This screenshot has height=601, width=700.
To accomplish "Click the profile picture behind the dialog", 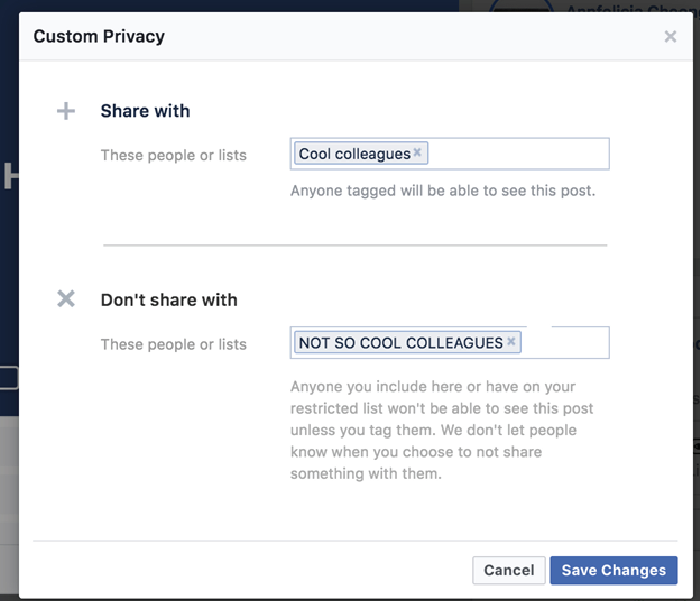I will pyautogui.click(x=521, y=6).
